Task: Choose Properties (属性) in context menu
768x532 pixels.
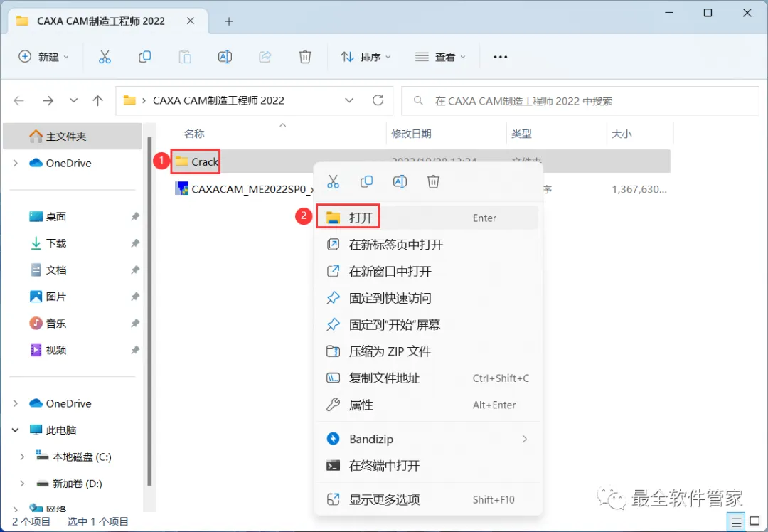Action: [427, 405]
